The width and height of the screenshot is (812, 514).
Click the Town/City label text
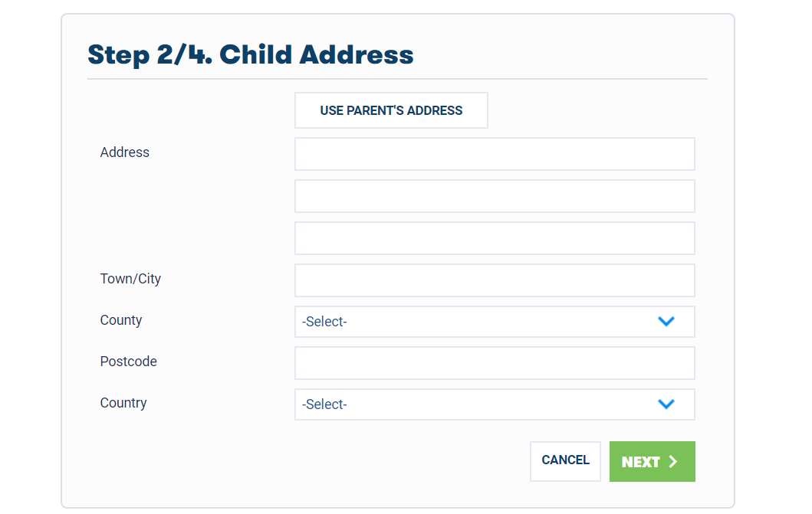[x=130, y=279]
